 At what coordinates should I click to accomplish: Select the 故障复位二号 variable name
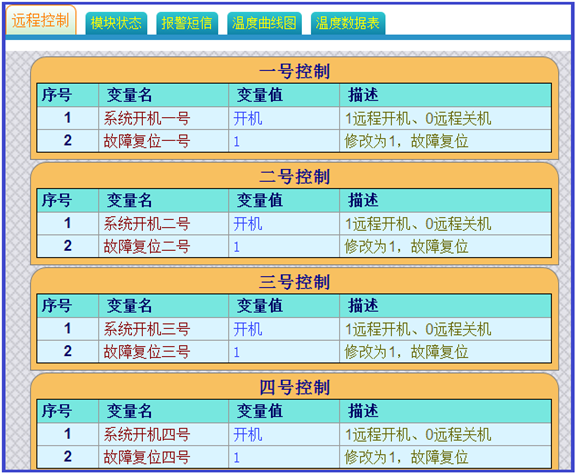click(146, 246)
